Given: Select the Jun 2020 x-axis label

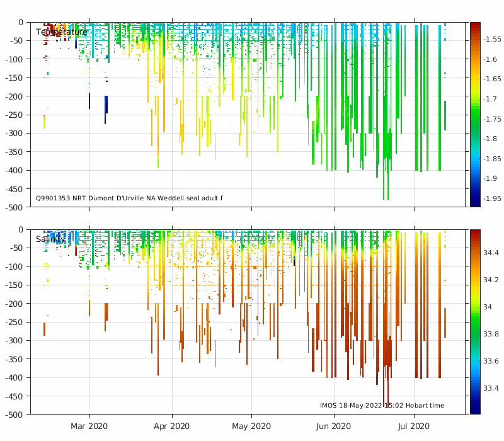Looking at the screenshot, I should click(333, 427).
